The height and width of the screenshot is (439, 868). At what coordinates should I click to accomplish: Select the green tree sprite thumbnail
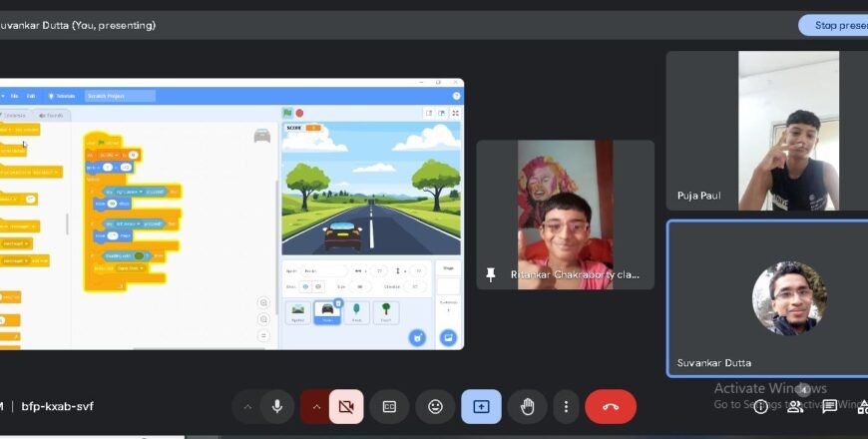pyautogui.click(x=386, y=312)
